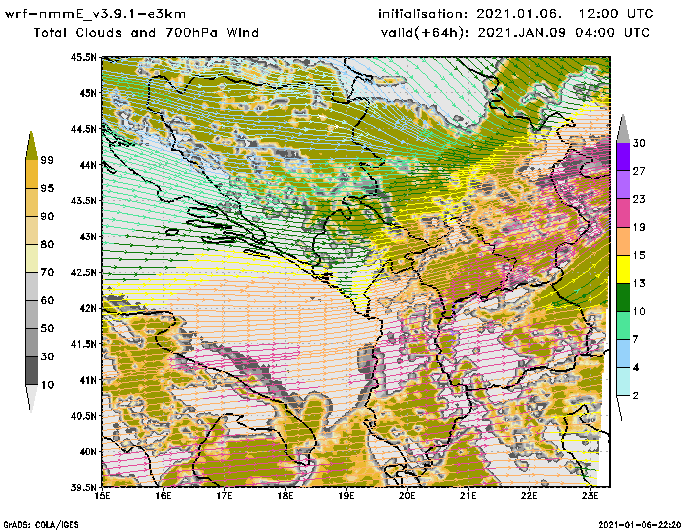Click the '45.5N' latitude label

coord(83,57)
